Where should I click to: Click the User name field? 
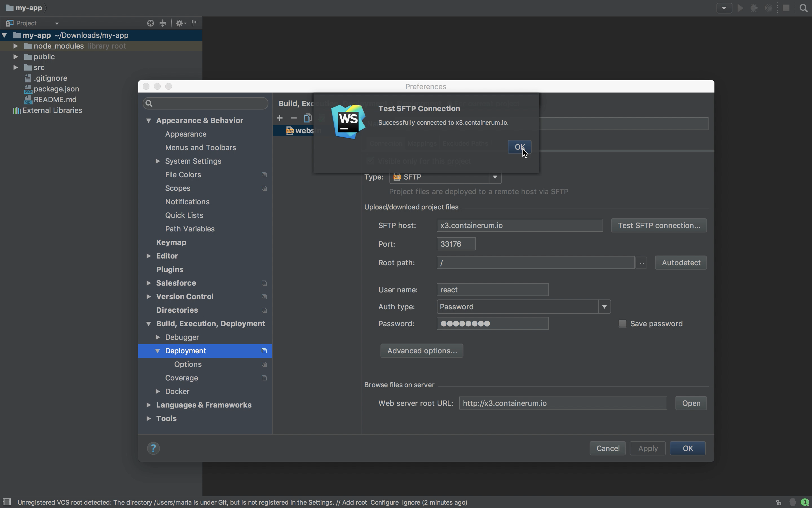tap(492, 290)
